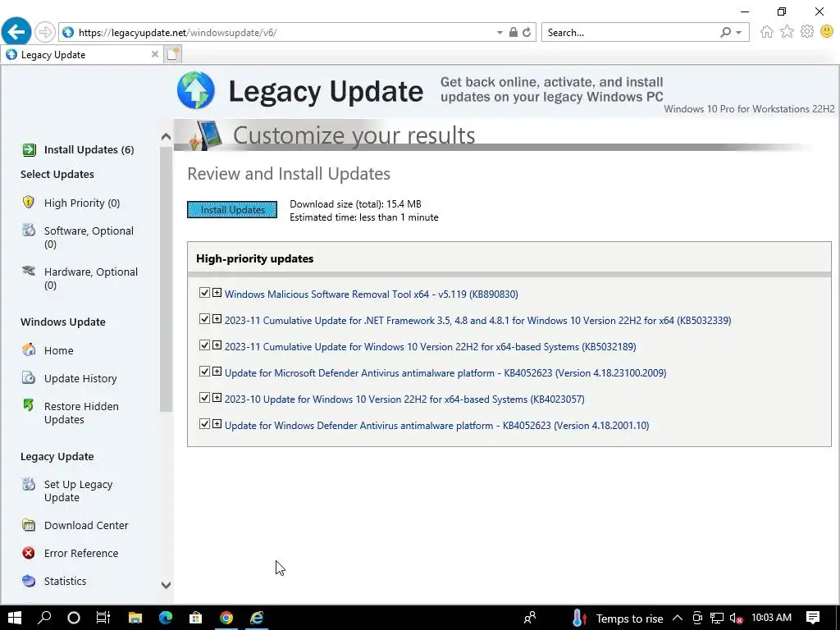The height and width of the screenshot is (630, 840).
Task: Open Microsoft Store from the taskbar
Action: coord(195,618)
